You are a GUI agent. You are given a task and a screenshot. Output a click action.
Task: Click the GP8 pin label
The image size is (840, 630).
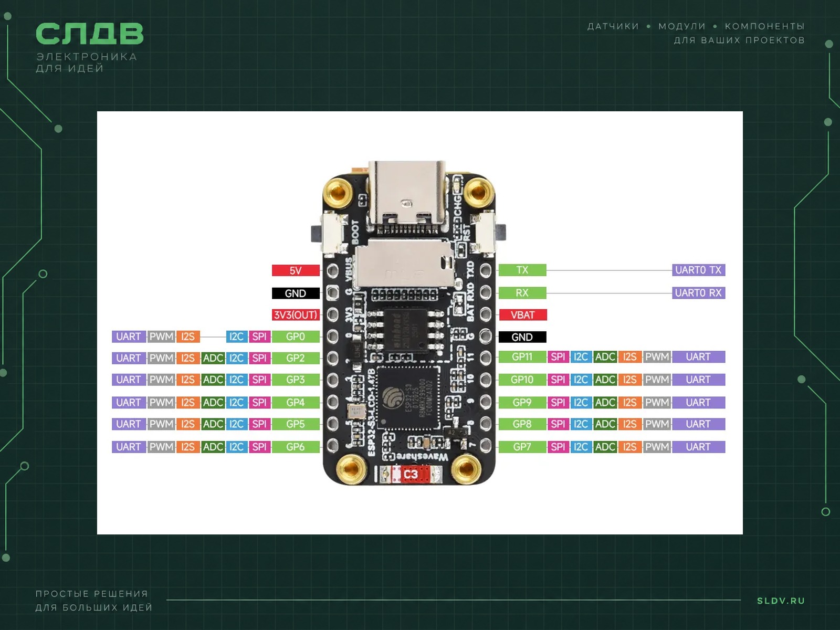522,424
